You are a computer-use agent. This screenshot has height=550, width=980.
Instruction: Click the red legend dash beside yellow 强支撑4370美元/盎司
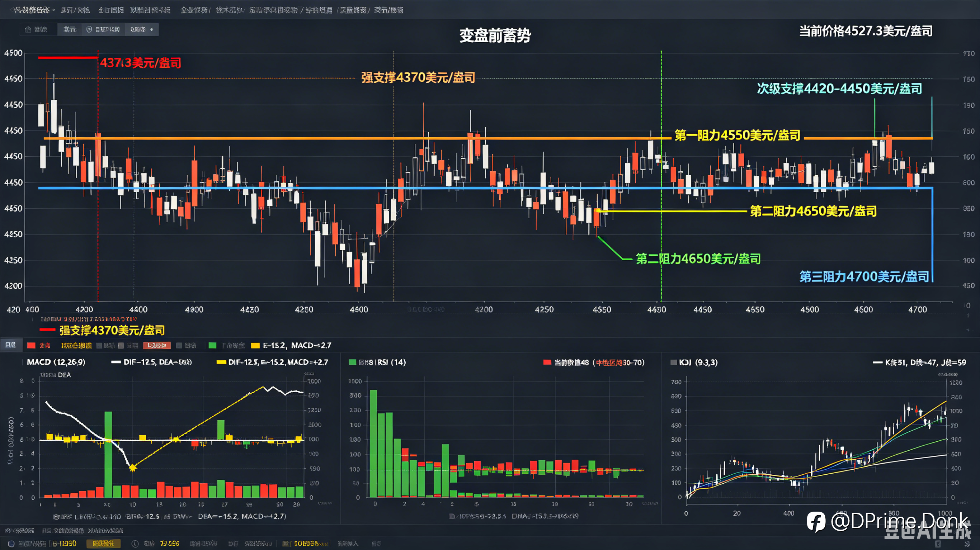48,330
